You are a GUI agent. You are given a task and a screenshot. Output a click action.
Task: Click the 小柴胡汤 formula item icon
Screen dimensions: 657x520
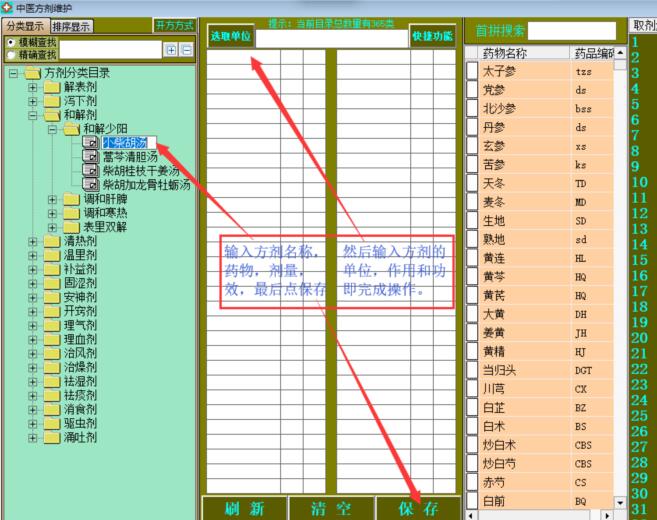pos(91,143)
